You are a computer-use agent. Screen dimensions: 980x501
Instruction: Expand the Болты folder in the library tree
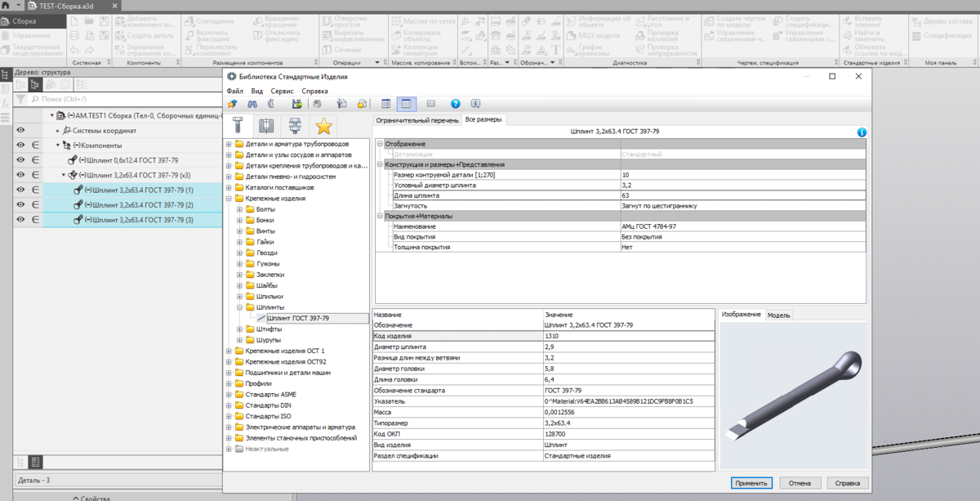240,209
